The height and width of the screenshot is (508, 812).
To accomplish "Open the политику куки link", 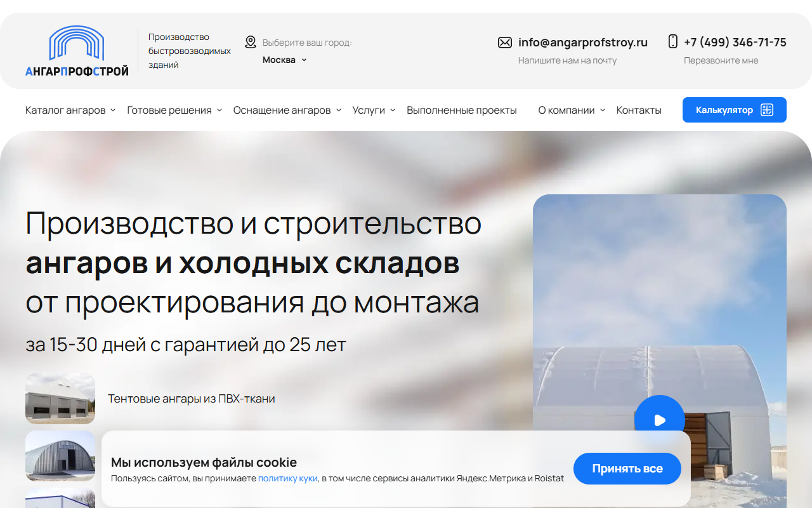I will pyautogui.click(x=288, y=478).
